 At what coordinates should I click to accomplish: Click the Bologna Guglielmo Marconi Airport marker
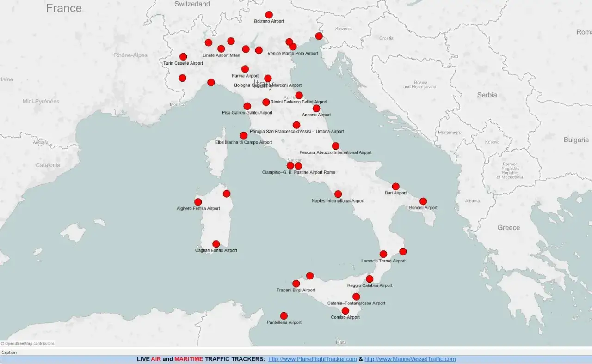pyautogui.click(x=267, y=78)
